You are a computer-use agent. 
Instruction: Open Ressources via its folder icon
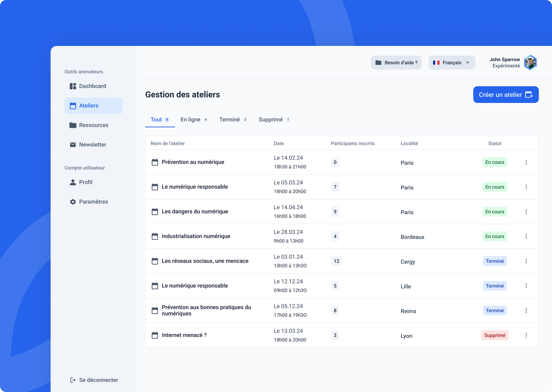[73, 125]
